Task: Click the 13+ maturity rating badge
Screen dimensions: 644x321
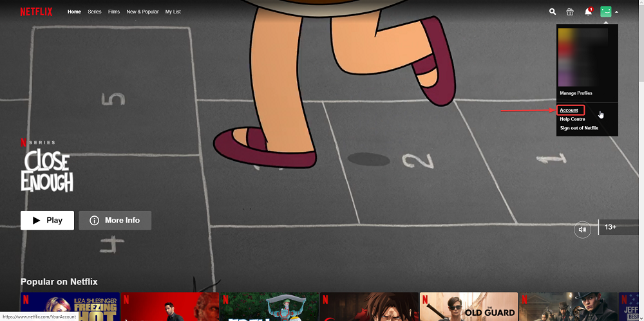Action: pos(611,227)
